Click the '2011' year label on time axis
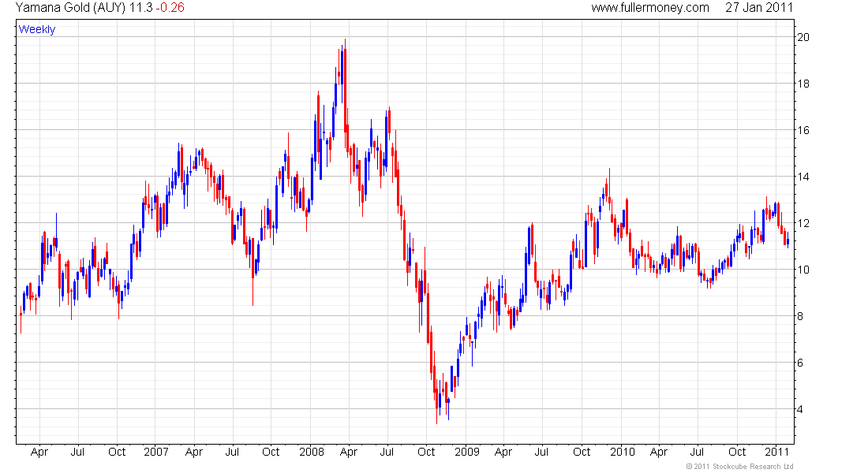Image resolution: width=868 pixels, height=473 pixels. coord(776,452)
